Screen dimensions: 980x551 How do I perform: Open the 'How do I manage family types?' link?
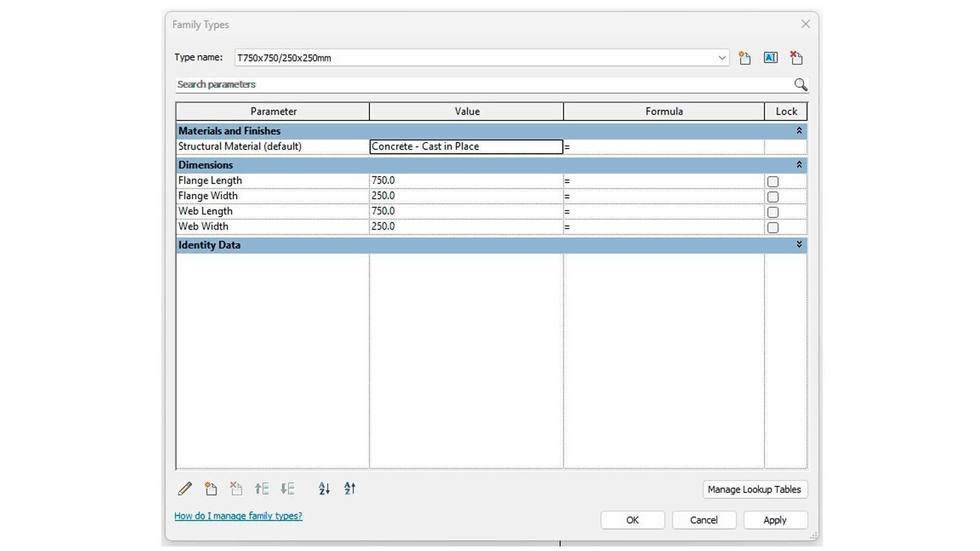pyautogui.click(x=238, y=516)
